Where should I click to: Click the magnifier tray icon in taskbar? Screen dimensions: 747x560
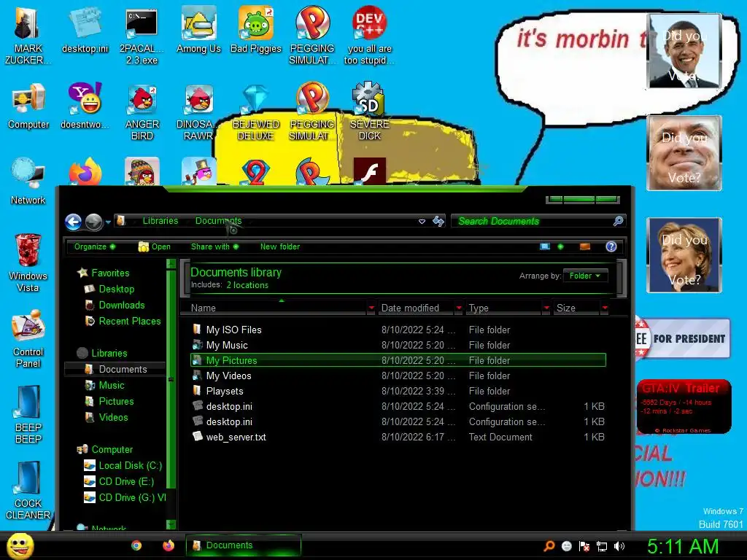tap(549, 546)
